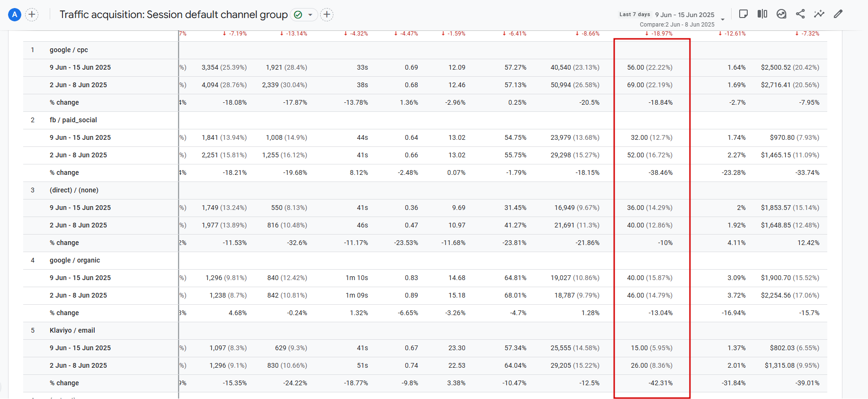This screenshot has height=399, width=868.
Task: Click the edit comparisons columns icon
Action: point(762,14)
